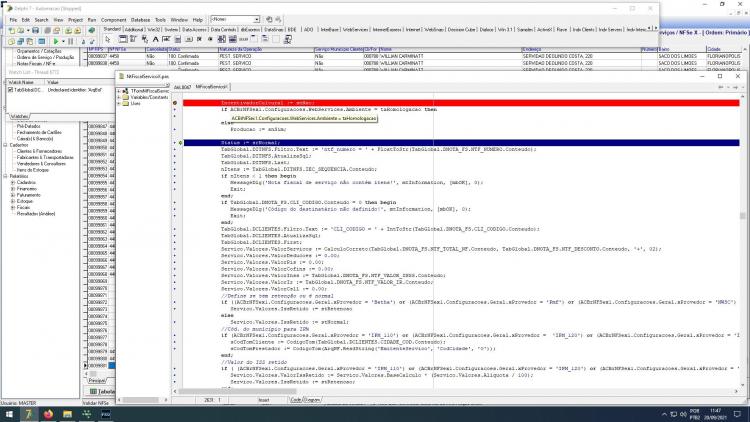Open the File menu
750x422 pixels.
13,20
